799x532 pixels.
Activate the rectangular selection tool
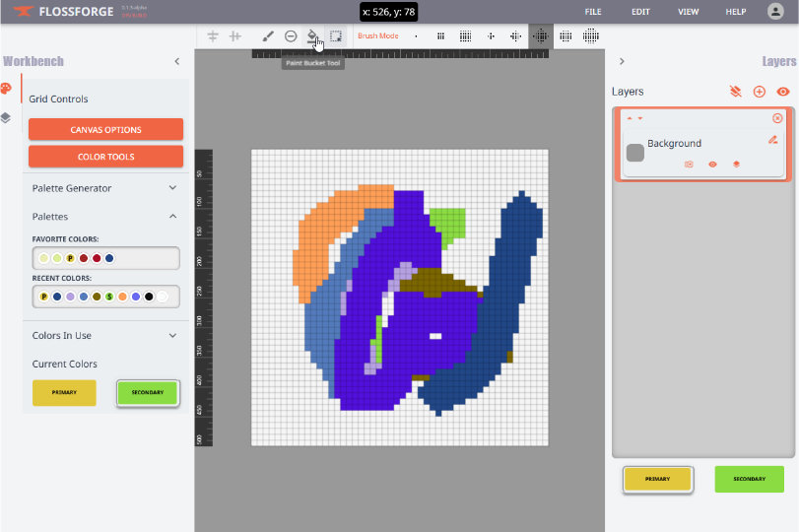(x=336, y=35)
